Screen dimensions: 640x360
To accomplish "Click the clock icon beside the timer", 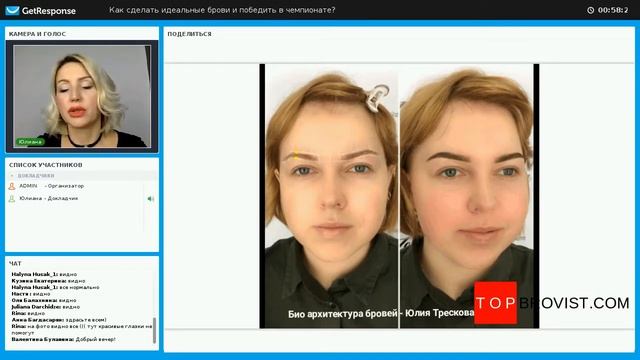I will coord(591,10).
